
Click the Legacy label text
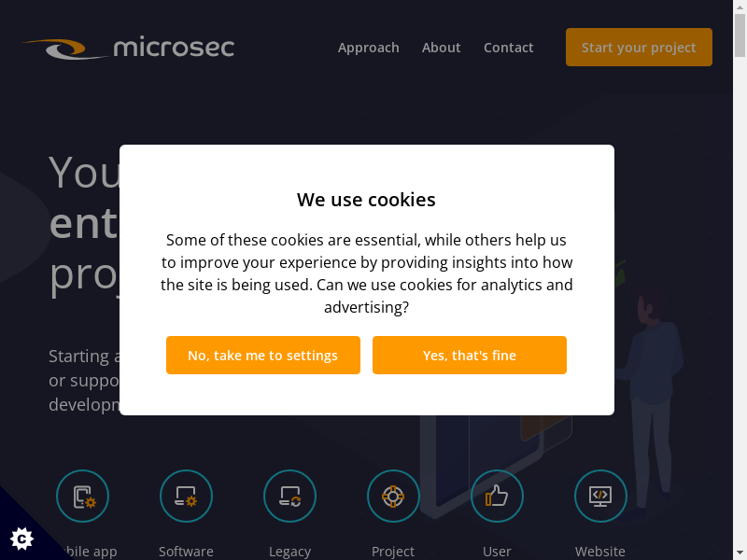point(289,551)
